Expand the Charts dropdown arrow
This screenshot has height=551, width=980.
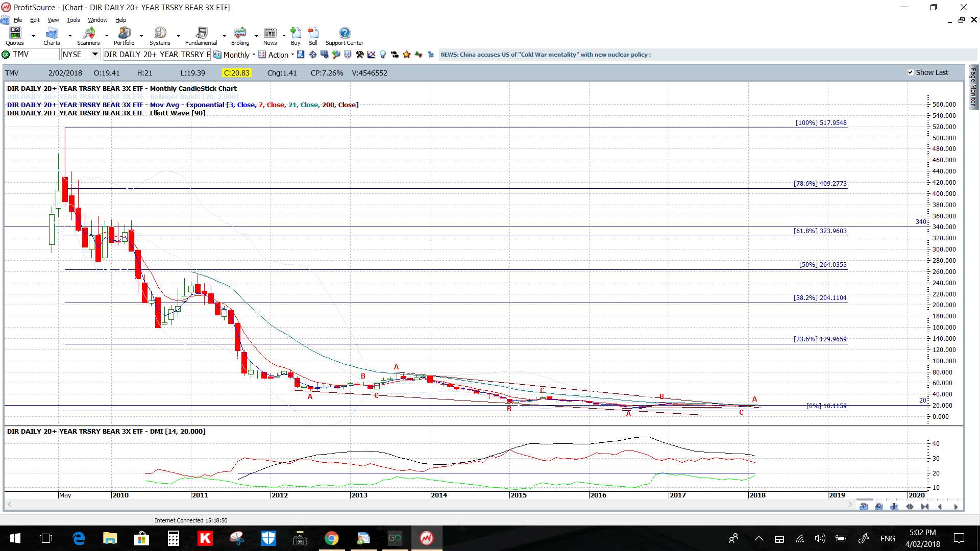pos(70,36)
